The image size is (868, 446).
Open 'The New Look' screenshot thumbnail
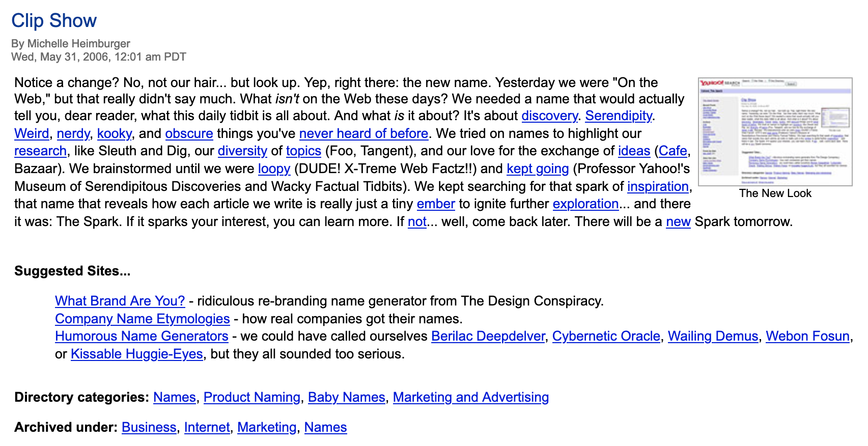coord(775,132)
